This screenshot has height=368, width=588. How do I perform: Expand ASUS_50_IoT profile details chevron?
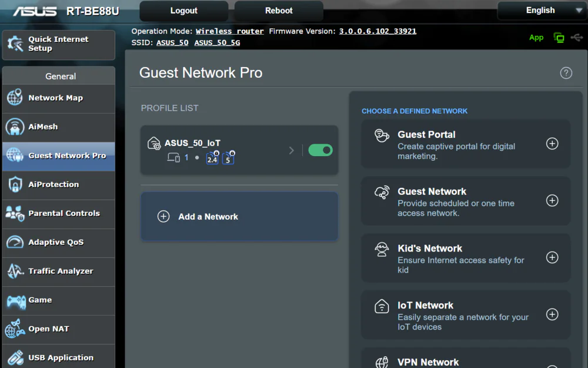(x=292, y=151)
